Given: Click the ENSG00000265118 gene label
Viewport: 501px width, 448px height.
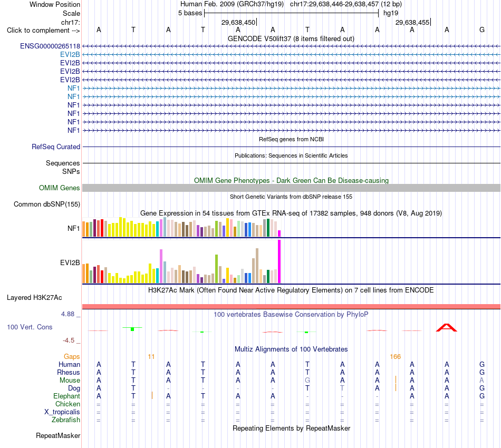Looking at the screenshot, I should [50, 46].
